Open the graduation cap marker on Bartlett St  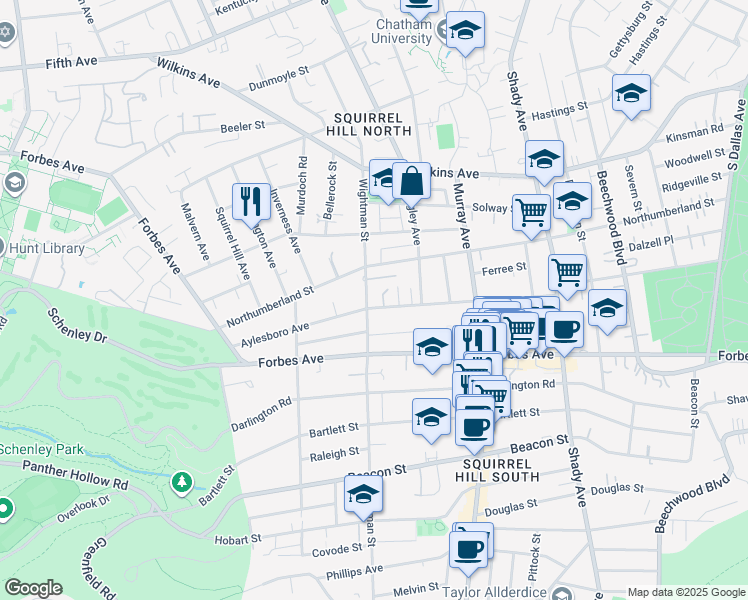point(431,417)
